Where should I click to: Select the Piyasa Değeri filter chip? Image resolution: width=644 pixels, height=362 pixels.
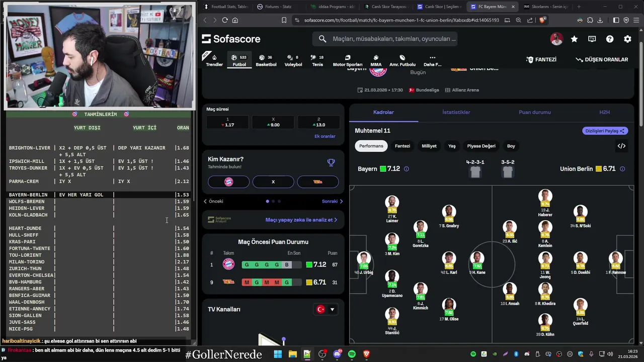pos(481,146)
